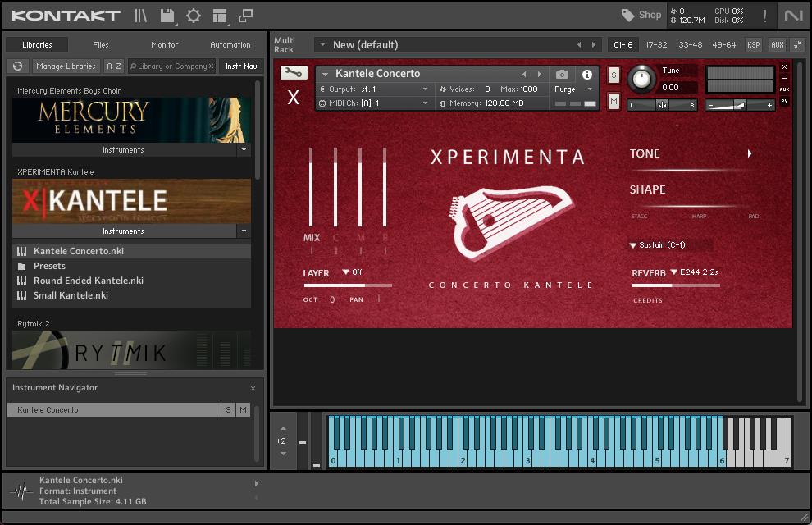Switch to the Files tab
This screenshot has height=525, width=812.
click(100, 45)
